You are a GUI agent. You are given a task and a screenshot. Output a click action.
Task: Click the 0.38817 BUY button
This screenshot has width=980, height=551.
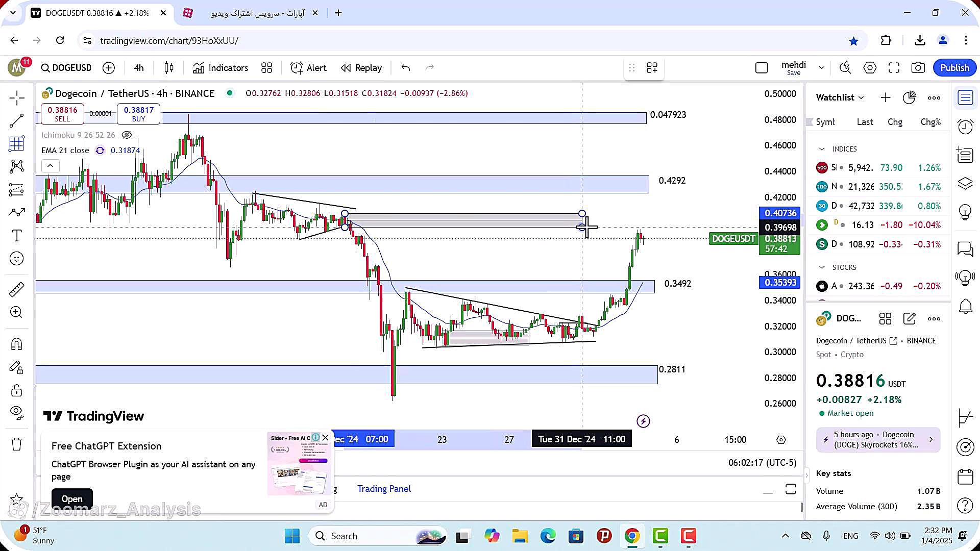point(138,114)
